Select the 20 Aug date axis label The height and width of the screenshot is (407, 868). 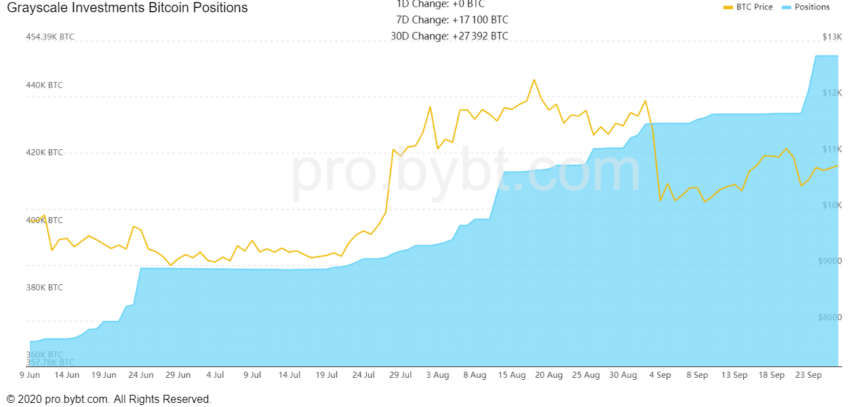tap(549, 374)
